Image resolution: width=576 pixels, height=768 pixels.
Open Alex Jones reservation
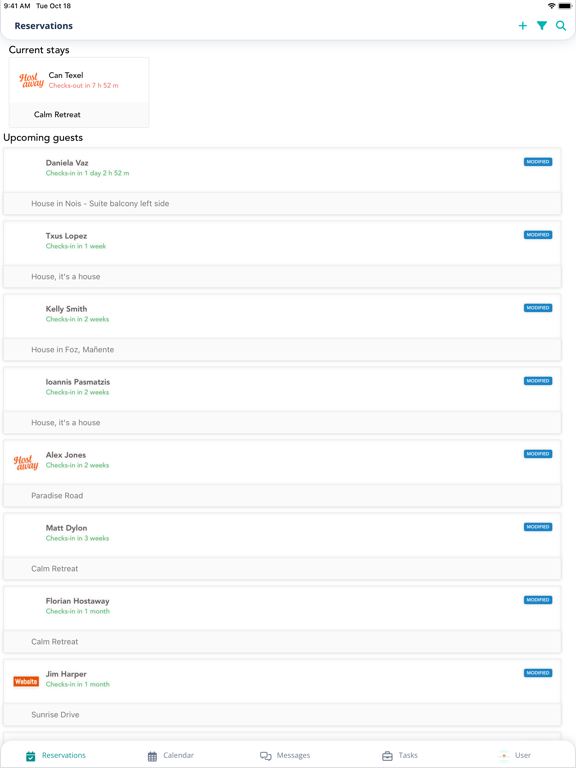click(x=282, y=473)
